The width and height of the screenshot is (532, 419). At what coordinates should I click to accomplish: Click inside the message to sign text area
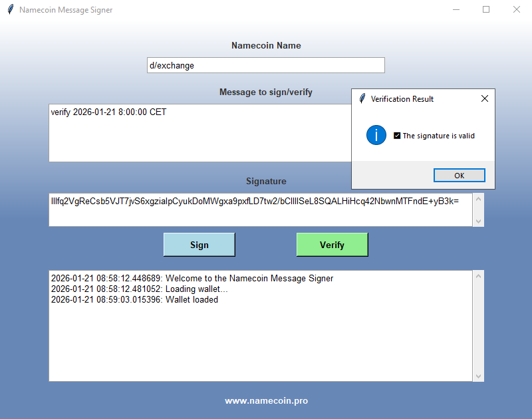[x=199, y=133]
